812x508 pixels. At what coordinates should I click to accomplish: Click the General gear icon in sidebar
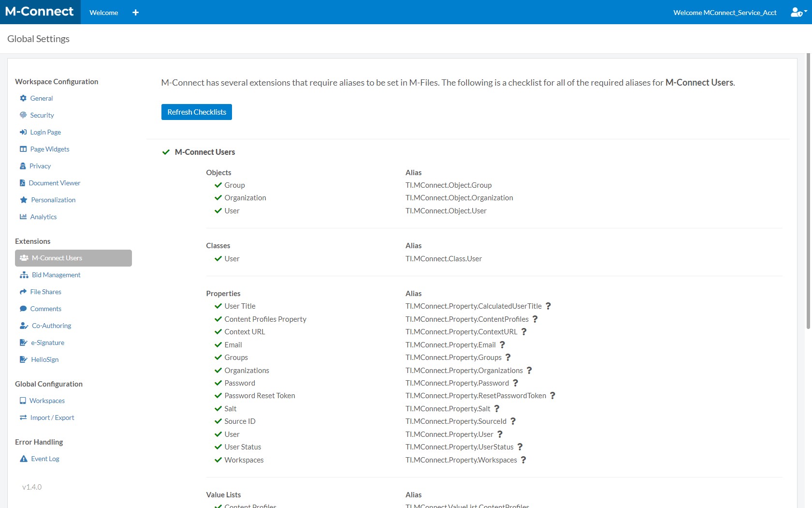pos(23,98)
